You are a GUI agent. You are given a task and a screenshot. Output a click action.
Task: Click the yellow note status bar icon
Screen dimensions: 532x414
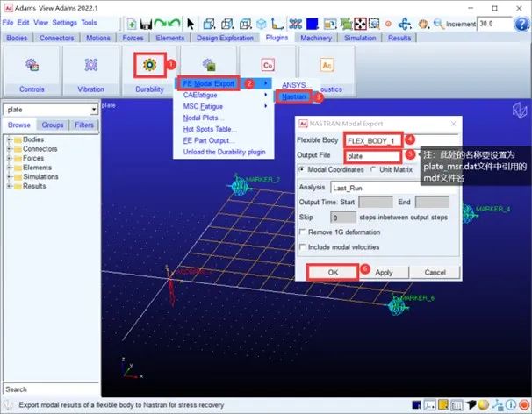(442, 404)
